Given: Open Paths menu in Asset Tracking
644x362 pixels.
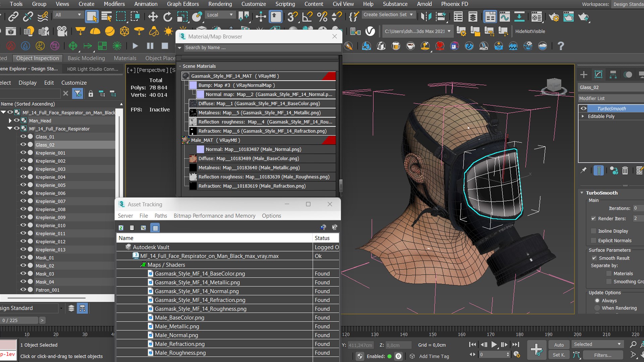Looking at the screenshot, I should (x=161, y=216).
